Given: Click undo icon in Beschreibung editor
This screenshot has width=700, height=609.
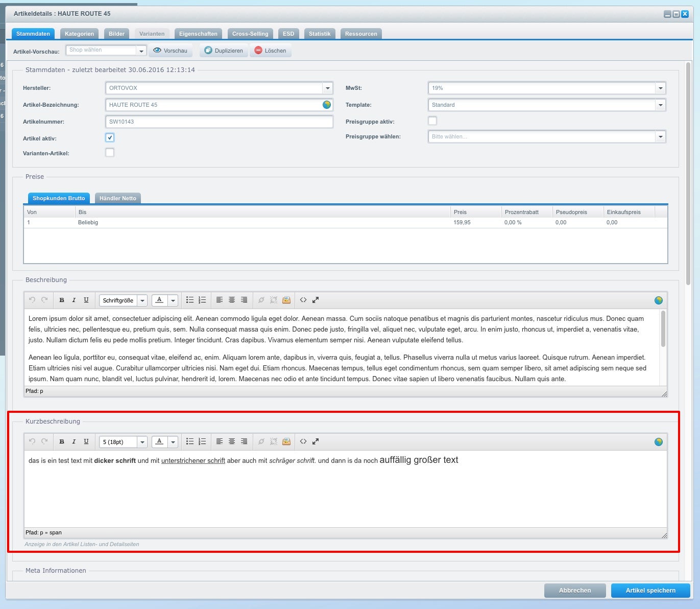Looking at the screenshot, I should (32, 300).
